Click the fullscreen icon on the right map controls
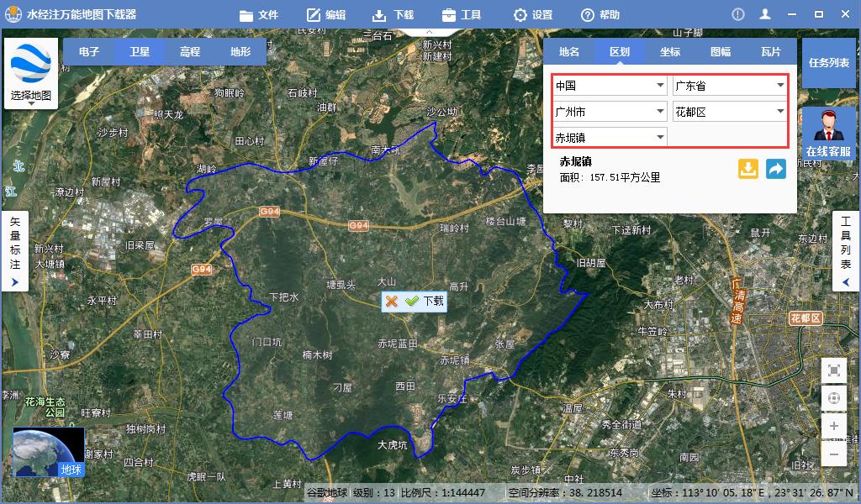The height and width of the screenshot is (504, 861). point(833,370)
